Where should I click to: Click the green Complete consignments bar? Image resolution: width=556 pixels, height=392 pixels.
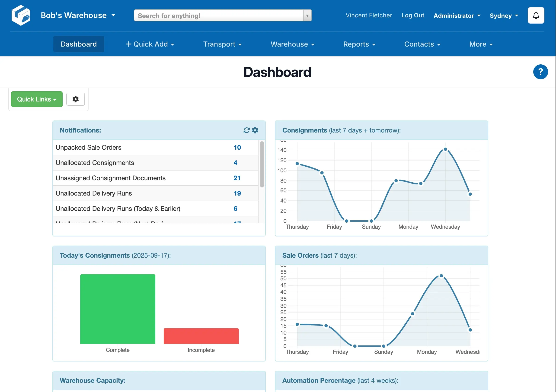118,309
